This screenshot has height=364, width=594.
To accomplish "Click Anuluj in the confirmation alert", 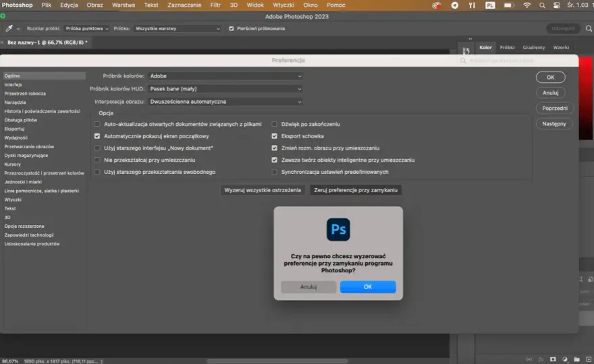I will 308,286.
